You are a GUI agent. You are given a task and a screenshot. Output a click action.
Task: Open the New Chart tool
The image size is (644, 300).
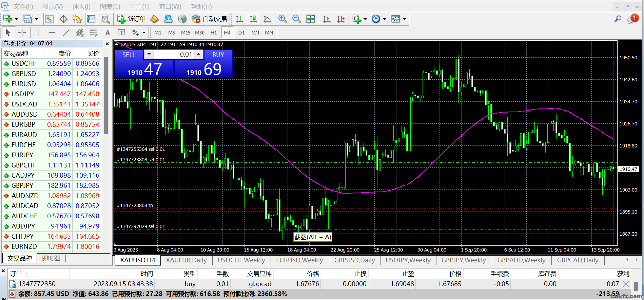tap(7, 19)
